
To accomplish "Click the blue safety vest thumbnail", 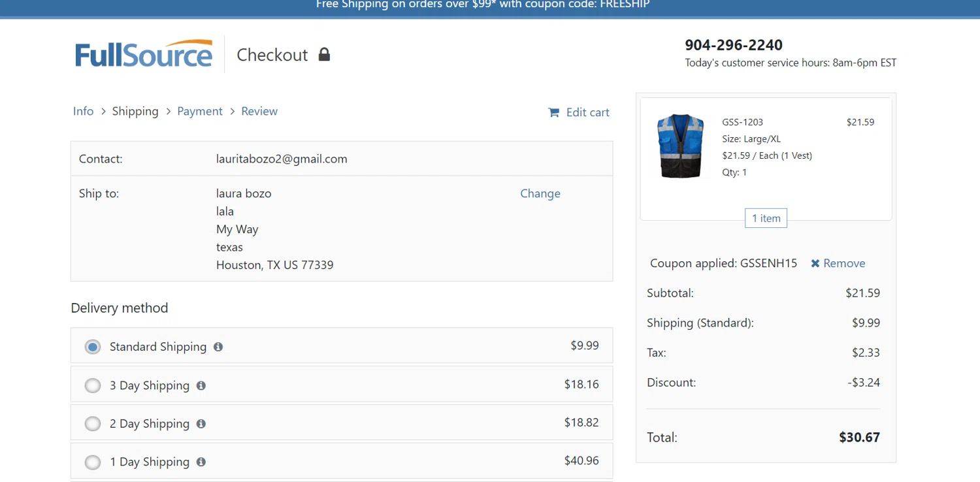I will [x=680, y=146].
